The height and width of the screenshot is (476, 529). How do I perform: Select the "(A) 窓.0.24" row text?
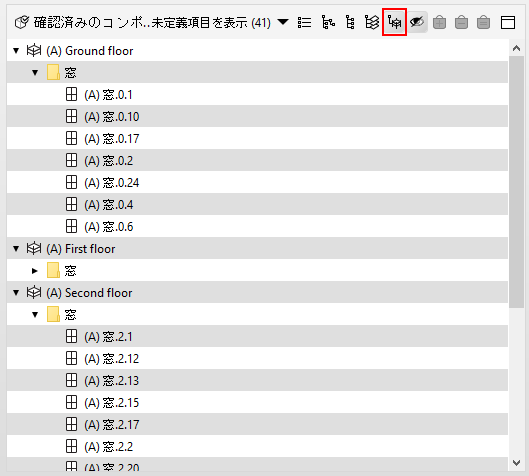(x=112, y=183)
